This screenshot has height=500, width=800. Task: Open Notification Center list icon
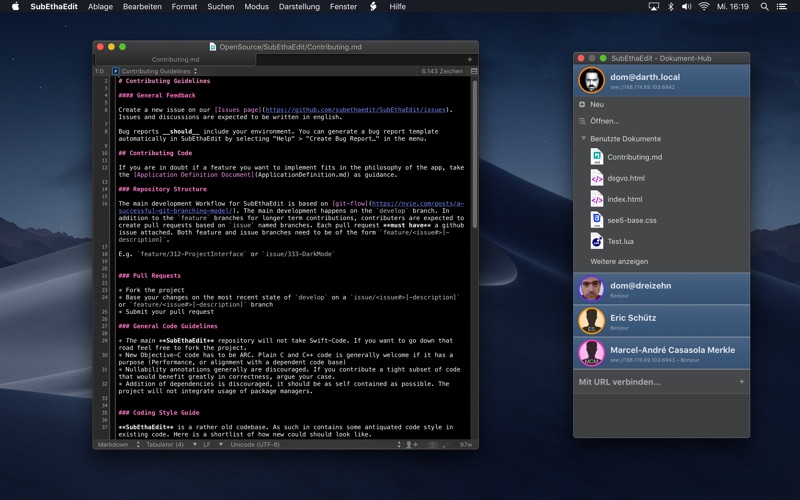782,7
